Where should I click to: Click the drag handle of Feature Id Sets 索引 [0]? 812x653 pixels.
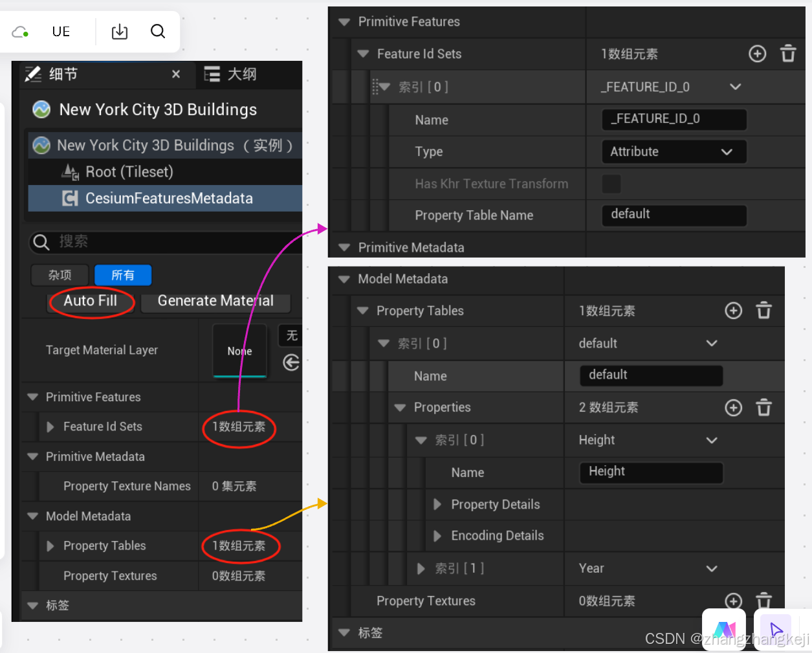375,87
